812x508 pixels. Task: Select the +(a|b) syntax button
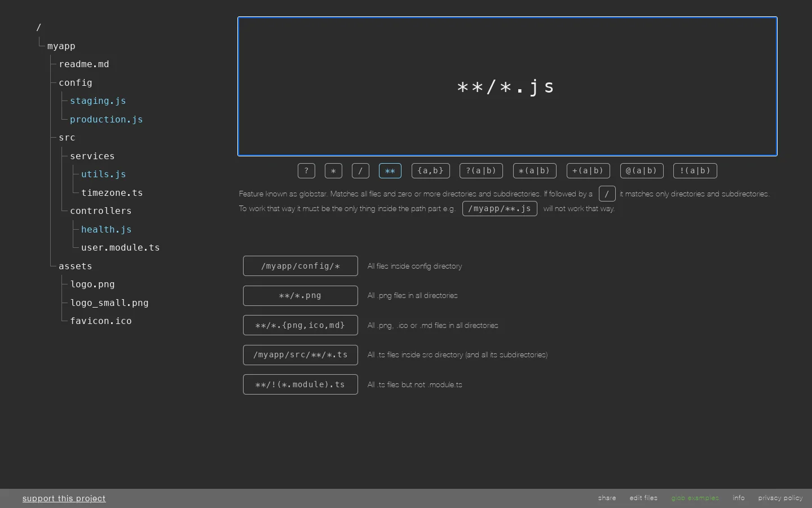[588, 170]
